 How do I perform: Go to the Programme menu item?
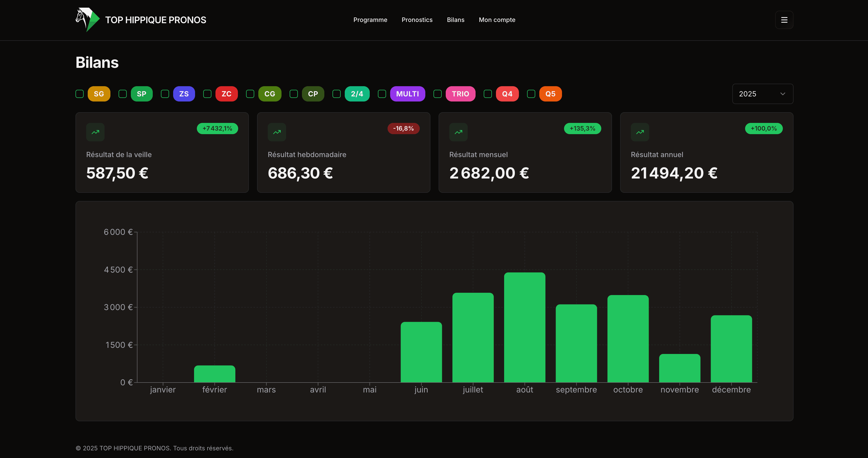[370, 20]
